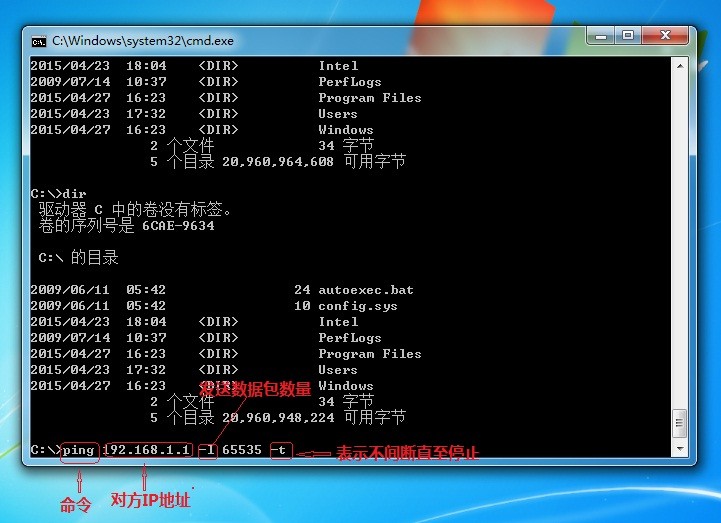Click the line 驱动器 C 中的卷没有标签
This screenshot has width=721, height=523.
click(x=135, y=210)
